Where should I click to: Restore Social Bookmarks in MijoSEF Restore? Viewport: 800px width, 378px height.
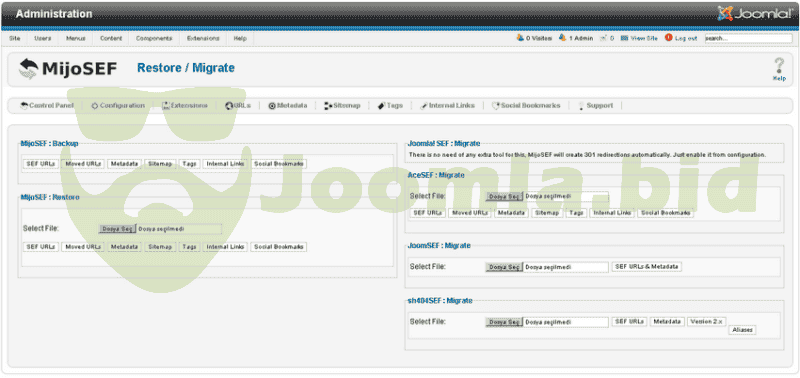pyautogui.click(x=279, y=247)
